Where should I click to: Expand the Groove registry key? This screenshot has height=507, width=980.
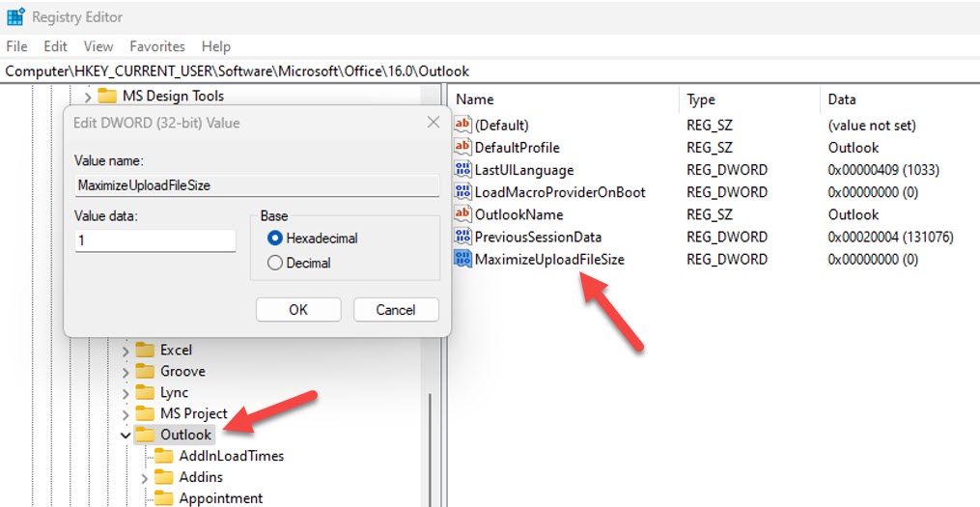point(126,372)
